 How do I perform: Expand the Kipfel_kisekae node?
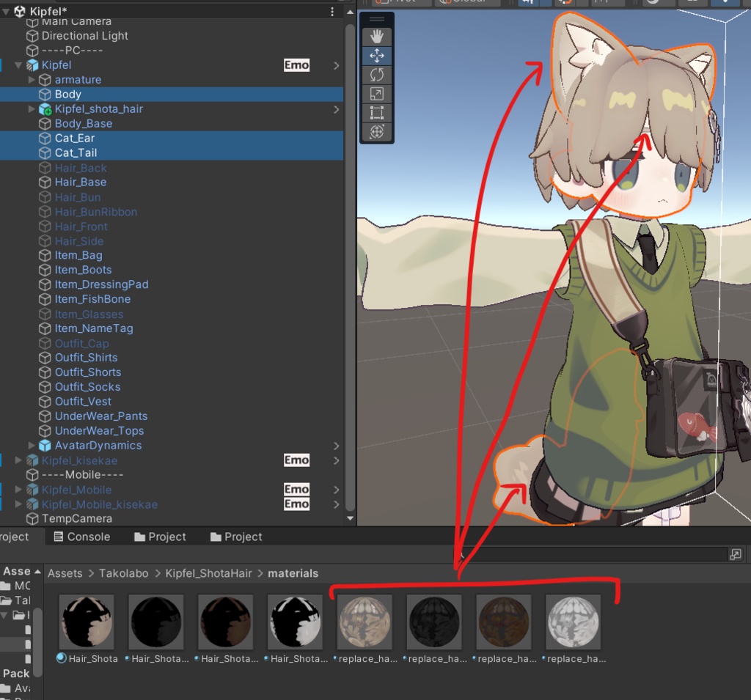coord(18,460)
